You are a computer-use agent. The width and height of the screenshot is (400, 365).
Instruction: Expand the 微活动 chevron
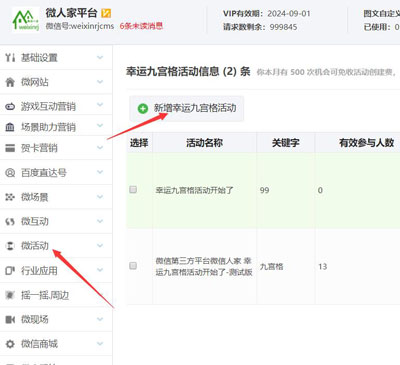click(100, 246)
